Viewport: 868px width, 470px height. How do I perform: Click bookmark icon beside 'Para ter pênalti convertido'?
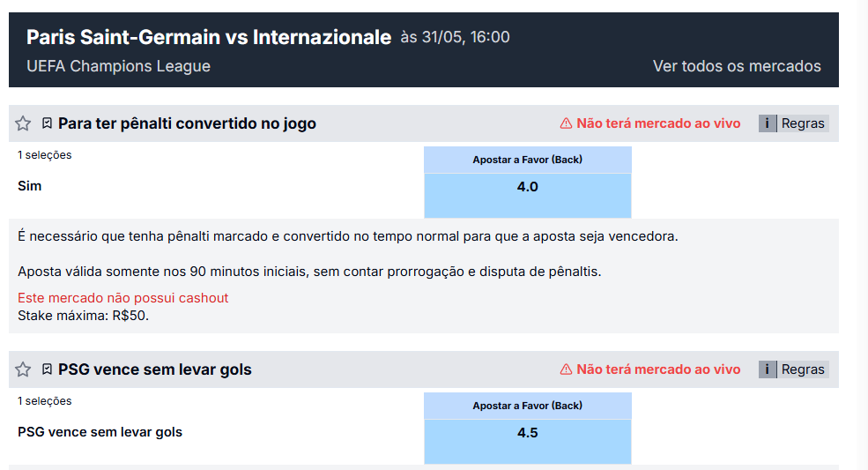(x=48, y=123)
